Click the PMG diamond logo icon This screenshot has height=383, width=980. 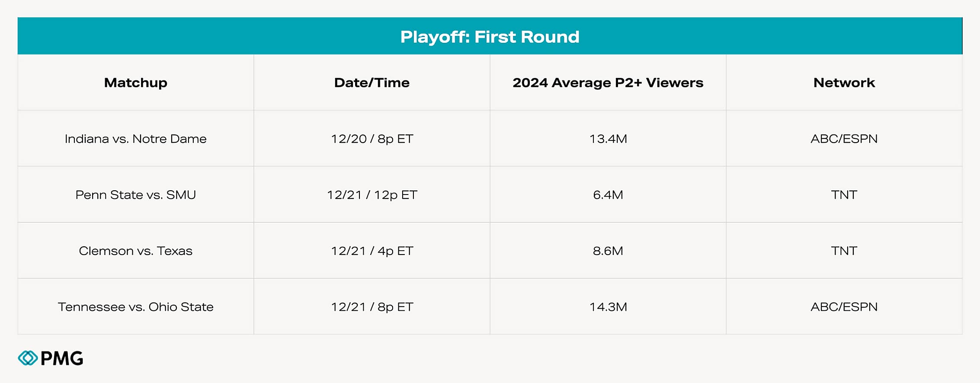click(28, 358)
